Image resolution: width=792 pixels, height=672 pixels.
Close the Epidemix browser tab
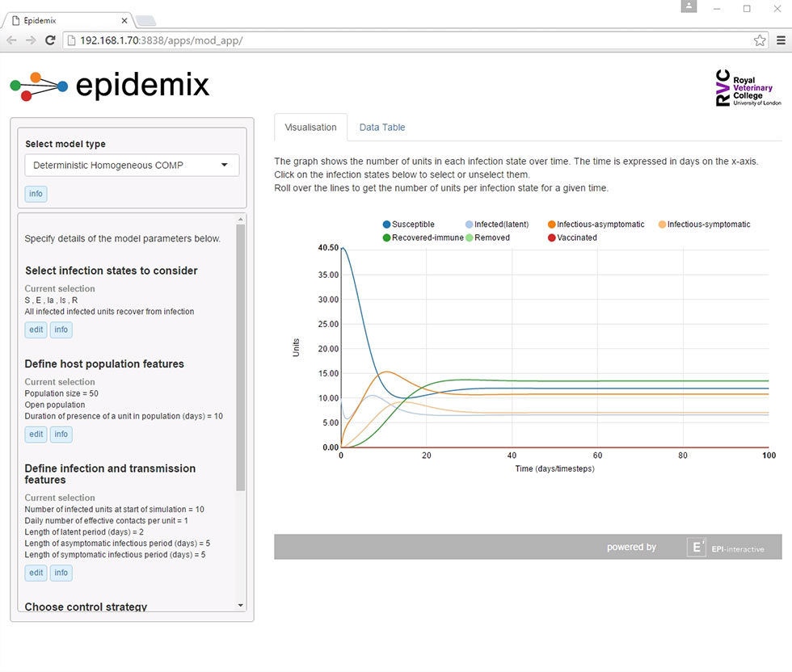[x=124, y=21]
